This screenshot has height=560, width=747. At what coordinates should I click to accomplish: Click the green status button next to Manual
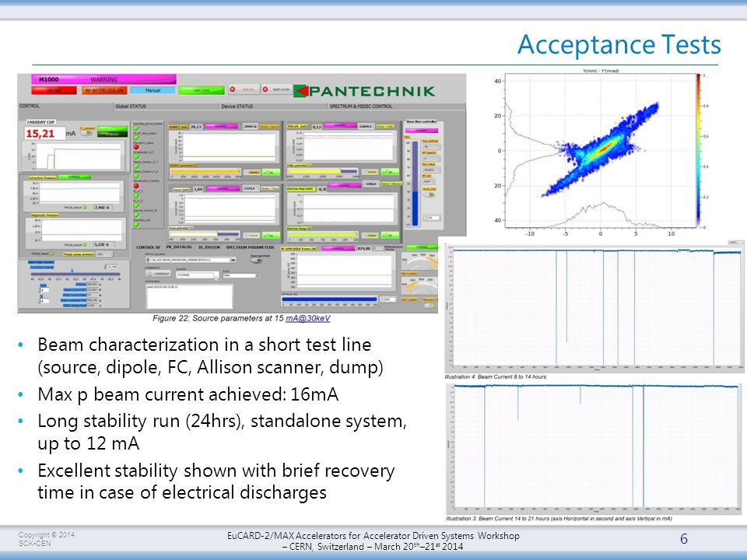click(x=202, y=90)
